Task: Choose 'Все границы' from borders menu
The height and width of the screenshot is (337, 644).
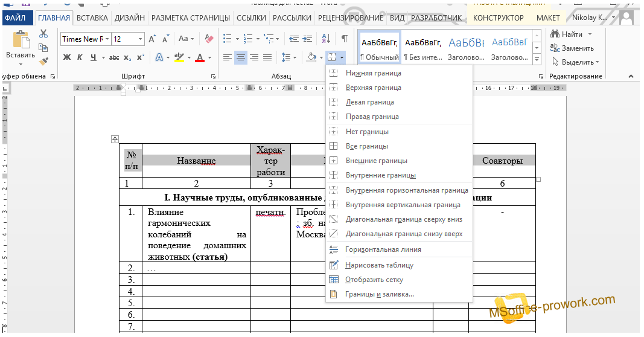Action: [366, 146]
